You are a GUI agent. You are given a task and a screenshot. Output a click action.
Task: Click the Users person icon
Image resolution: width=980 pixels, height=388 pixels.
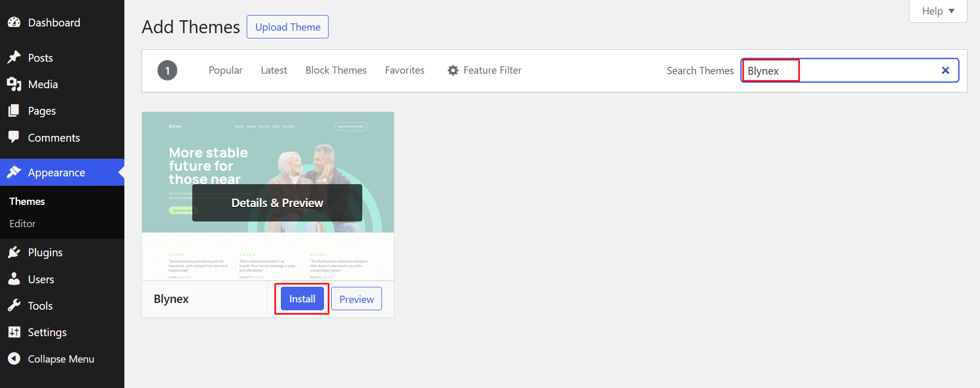pyautogui.click(x=14, y=279)
